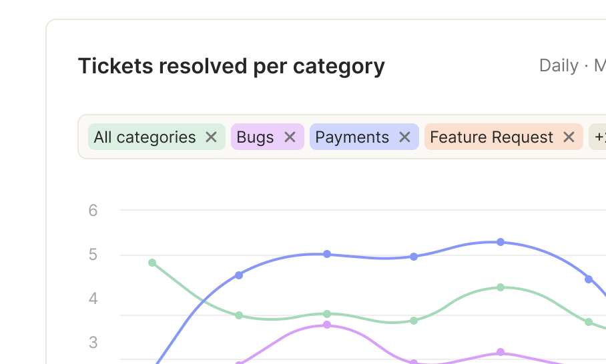Click the y-axis label 6
This screenshot has height=364, width=606.
pos(93,211)
